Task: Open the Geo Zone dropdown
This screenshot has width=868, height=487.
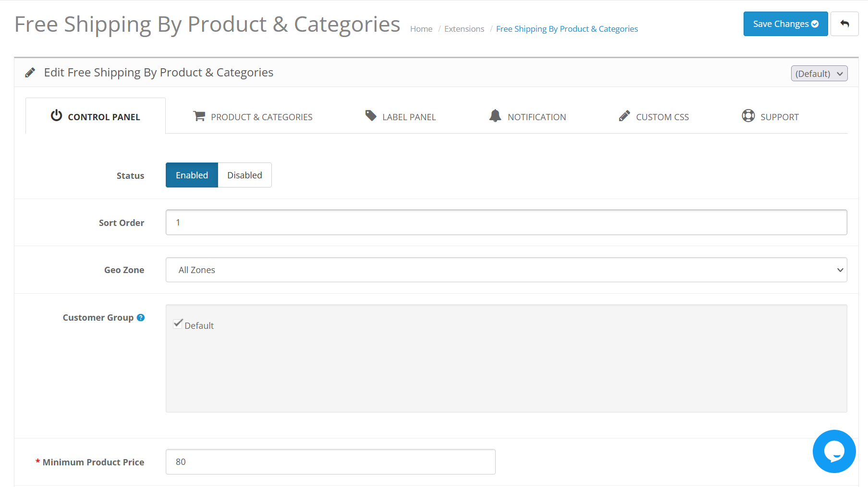Action: click(x=506, y=270)
